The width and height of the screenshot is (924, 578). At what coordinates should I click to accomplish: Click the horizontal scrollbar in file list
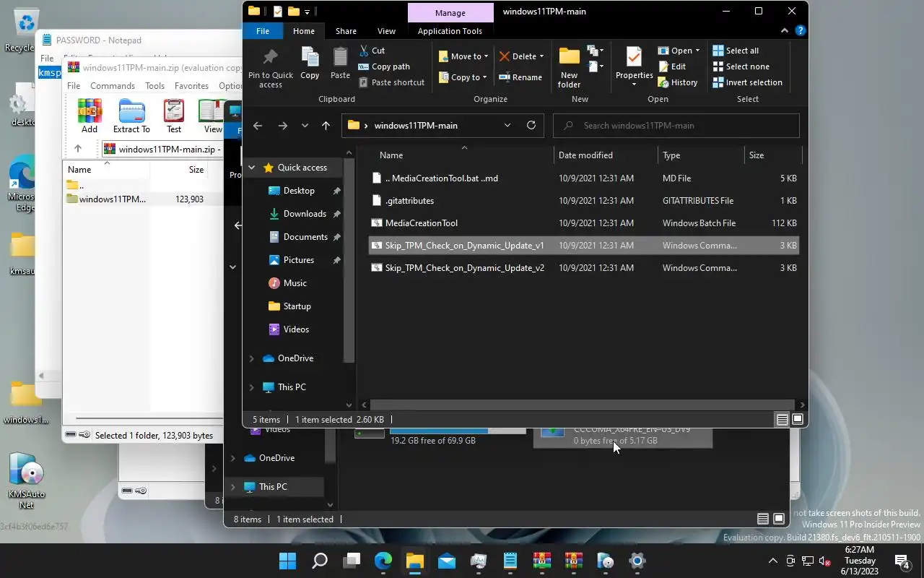coord(583,405)
